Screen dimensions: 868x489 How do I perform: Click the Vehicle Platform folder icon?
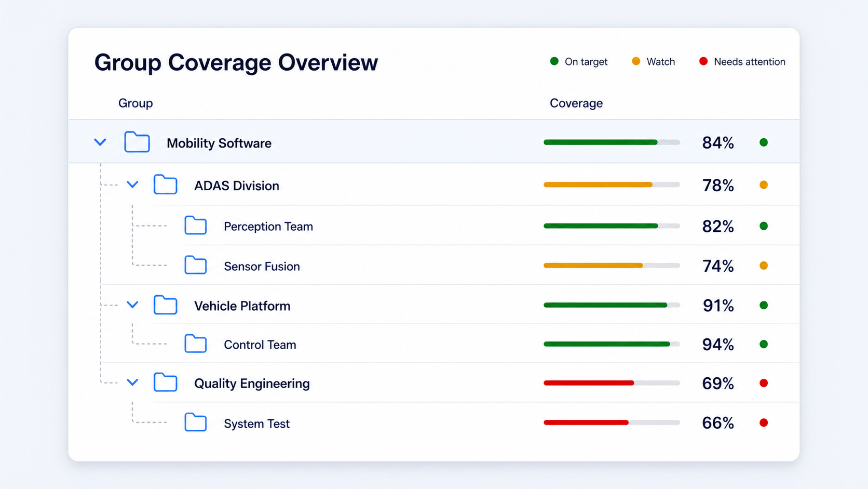pyautogui.click(x=166, y=305)
